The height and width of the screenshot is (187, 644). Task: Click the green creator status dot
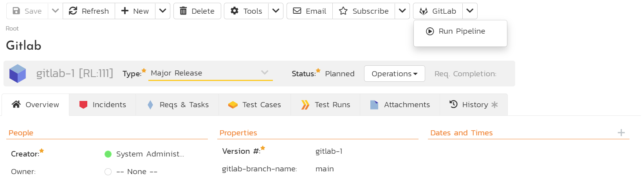(108, 154)
